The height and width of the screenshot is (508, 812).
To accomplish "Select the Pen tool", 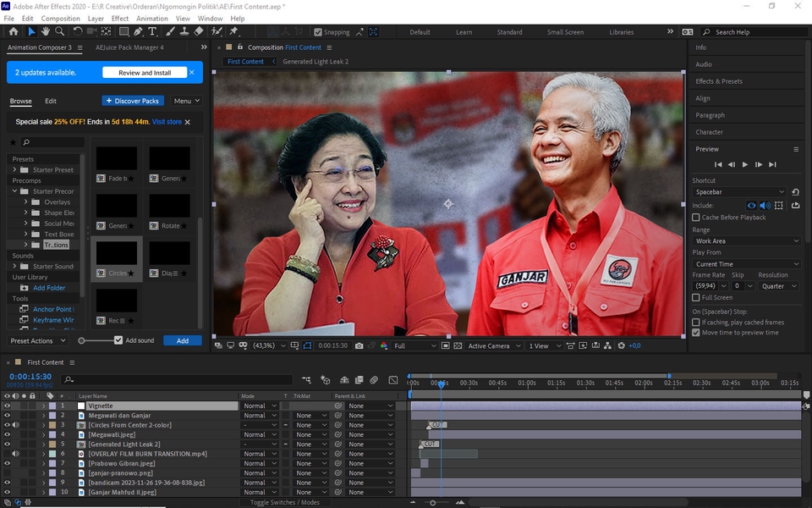I will (x=139, y=32).
